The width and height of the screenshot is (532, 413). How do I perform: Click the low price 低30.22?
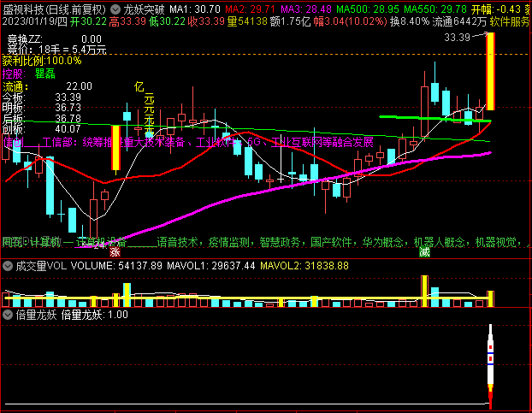pyautogui.click(x=167, y=21)
